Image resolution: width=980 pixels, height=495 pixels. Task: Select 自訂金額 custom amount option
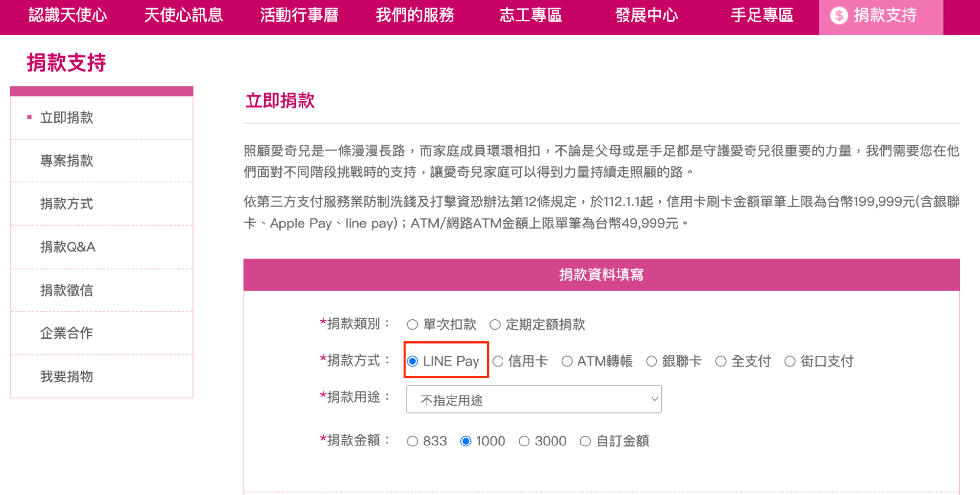[x=585, y=441]
